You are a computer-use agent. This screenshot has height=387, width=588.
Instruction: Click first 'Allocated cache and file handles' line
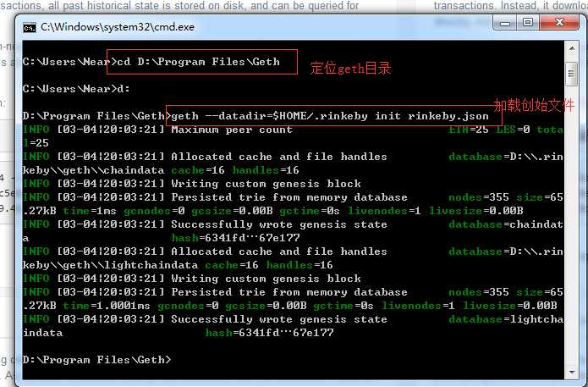[x=279, y=157]
